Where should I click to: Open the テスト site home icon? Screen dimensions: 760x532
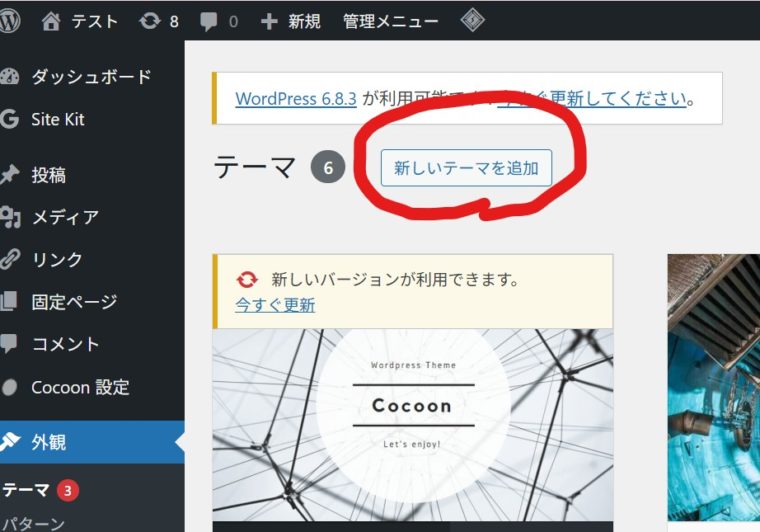point(52,21)
